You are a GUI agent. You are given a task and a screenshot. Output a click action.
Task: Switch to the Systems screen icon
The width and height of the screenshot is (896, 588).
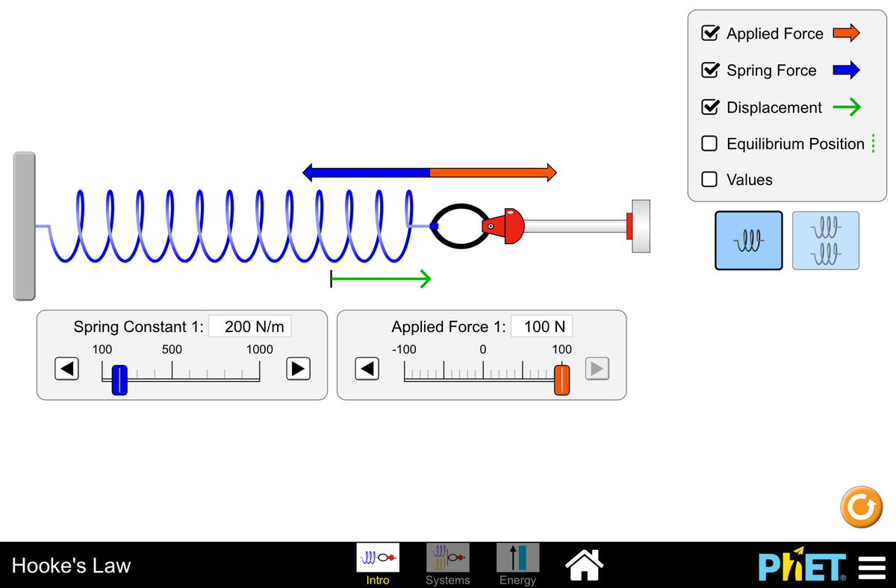tap(447, 557)
